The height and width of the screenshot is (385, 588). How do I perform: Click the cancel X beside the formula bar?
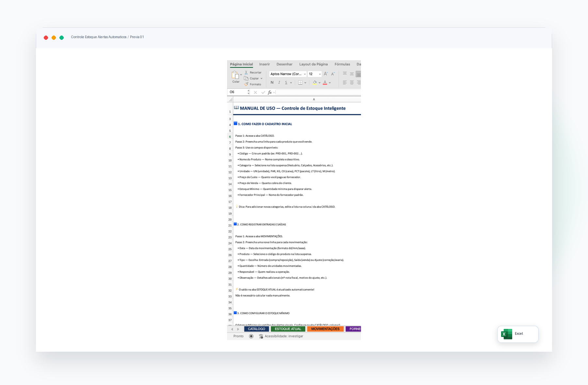coord(255,92)
